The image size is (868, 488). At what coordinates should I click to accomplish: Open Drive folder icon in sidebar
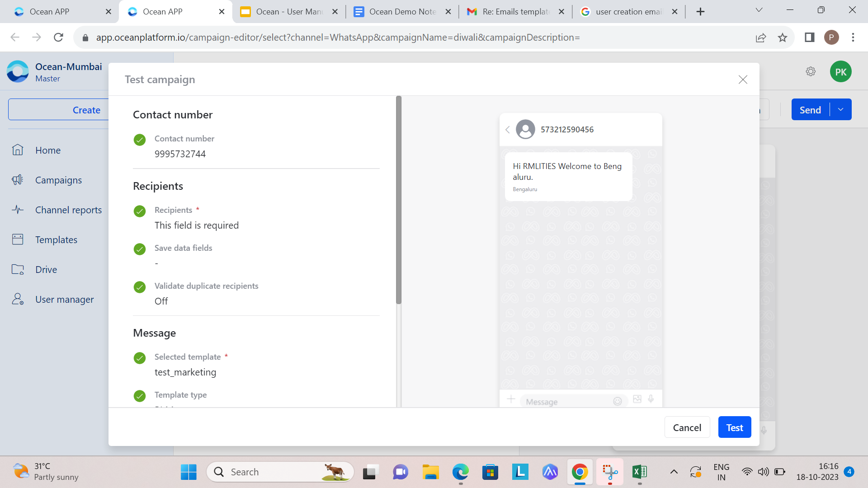18,269
